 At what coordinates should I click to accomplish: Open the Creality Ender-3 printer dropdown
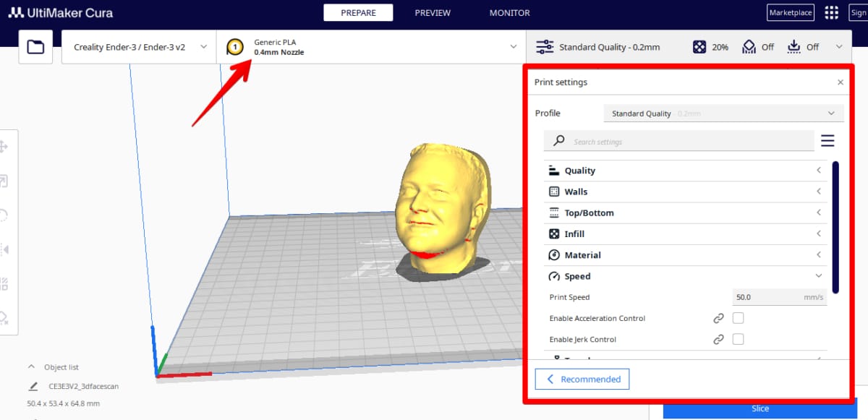click(139, 47)
